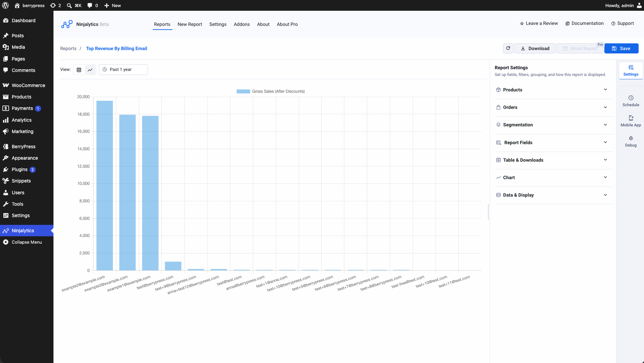Expand the Data & Display section
The width and height of the screenshot is (644, 363).
tap(554, 195)
